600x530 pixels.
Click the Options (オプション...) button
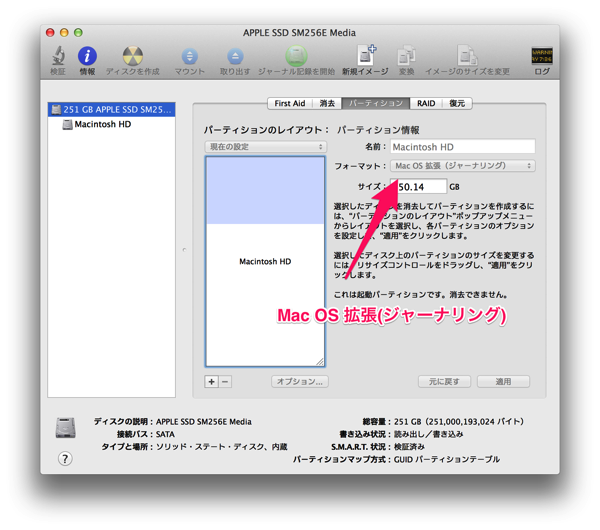click(300, 382)
